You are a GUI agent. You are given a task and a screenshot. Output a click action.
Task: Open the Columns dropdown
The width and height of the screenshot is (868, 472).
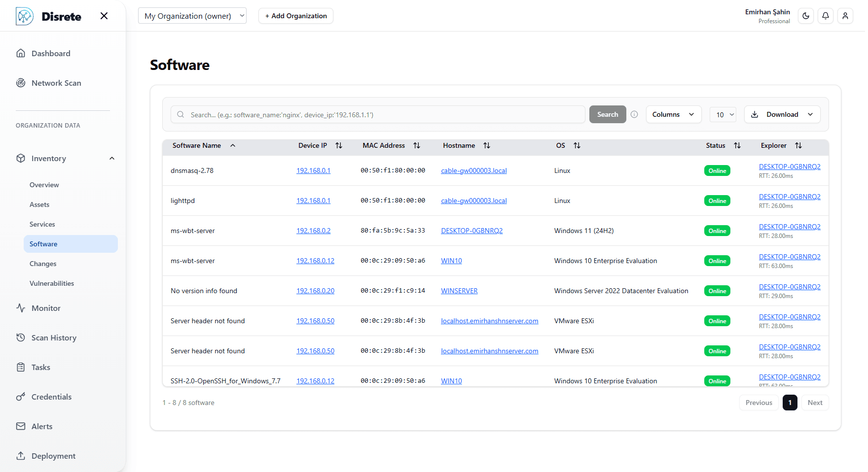pos(673,114)
